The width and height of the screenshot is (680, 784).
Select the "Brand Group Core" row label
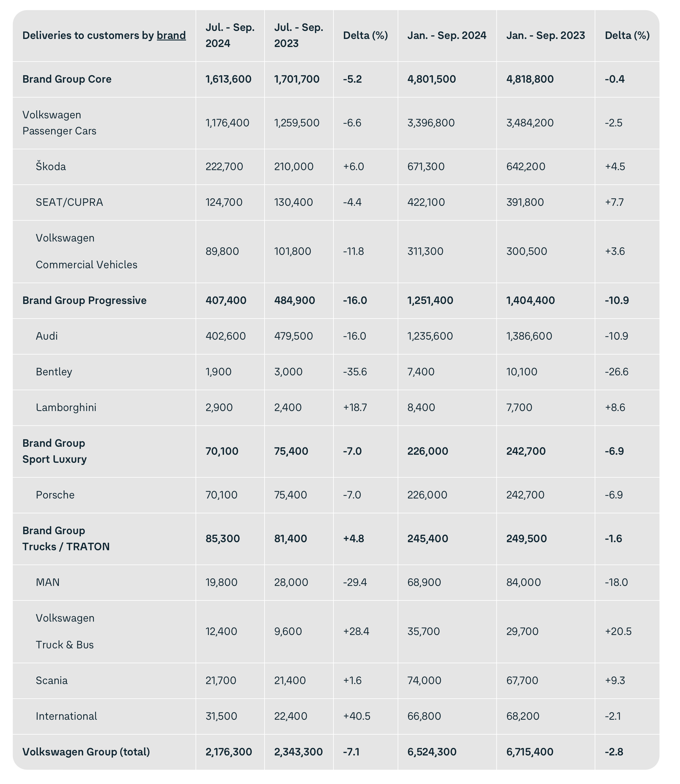click(67, 79)
